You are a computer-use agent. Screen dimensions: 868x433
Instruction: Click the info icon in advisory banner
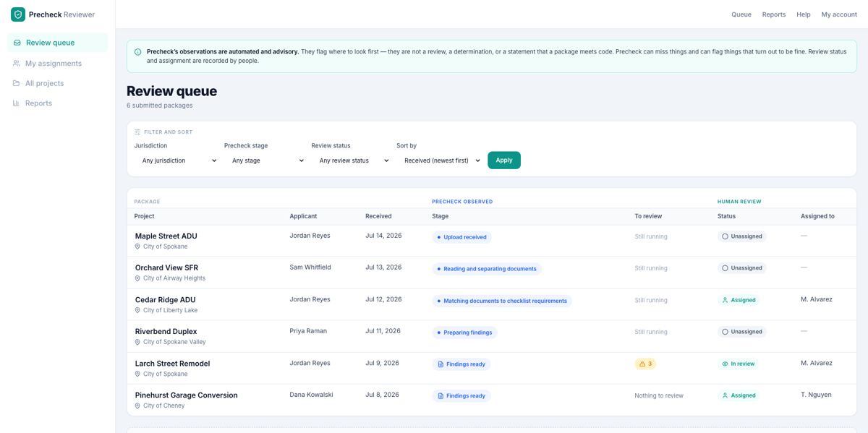point(138,52)
